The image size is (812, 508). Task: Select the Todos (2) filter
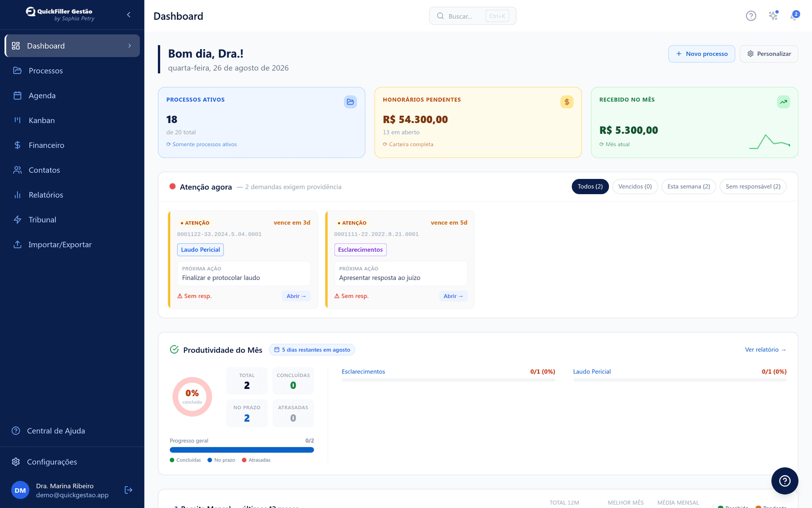[x=590, y=186]
